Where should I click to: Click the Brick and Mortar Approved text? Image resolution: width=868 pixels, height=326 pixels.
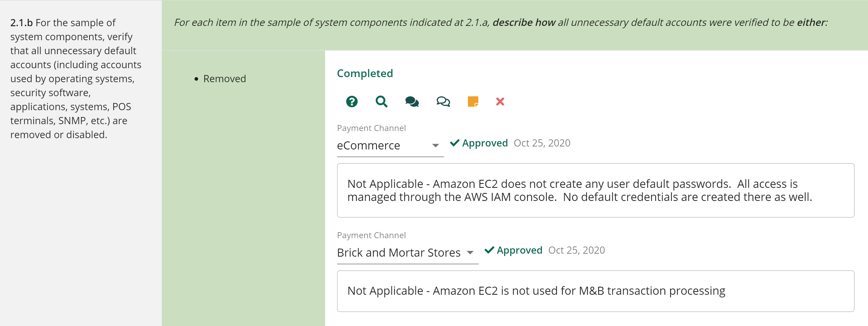pyautogui.click(x=519, y=250)
